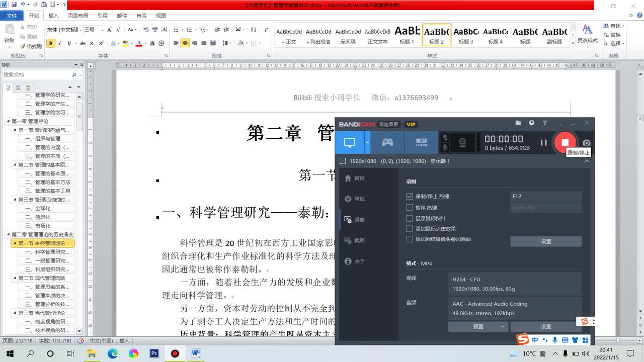Toggle the Bandicam microphone icon
The height and width of the screenshot is (362, 644).
445,148
